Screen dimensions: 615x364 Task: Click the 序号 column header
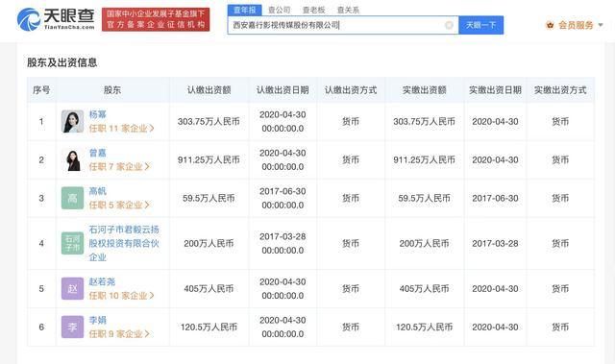tap(41, 90)
